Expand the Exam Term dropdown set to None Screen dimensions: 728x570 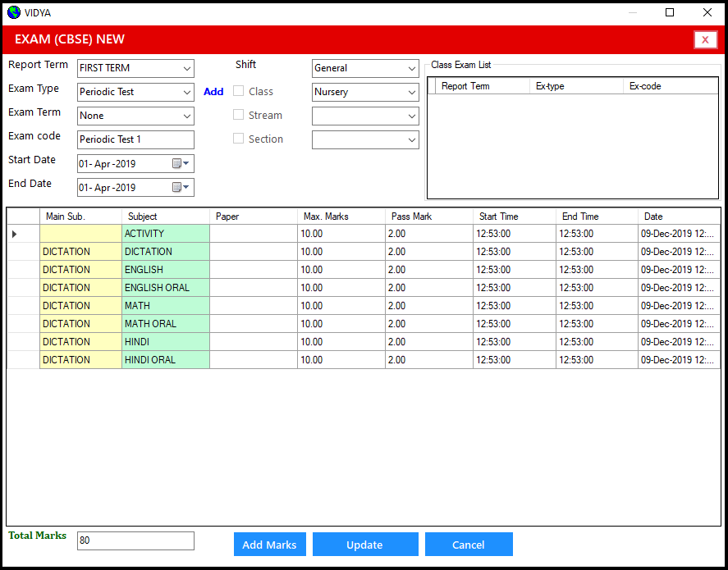coord(186,116)
